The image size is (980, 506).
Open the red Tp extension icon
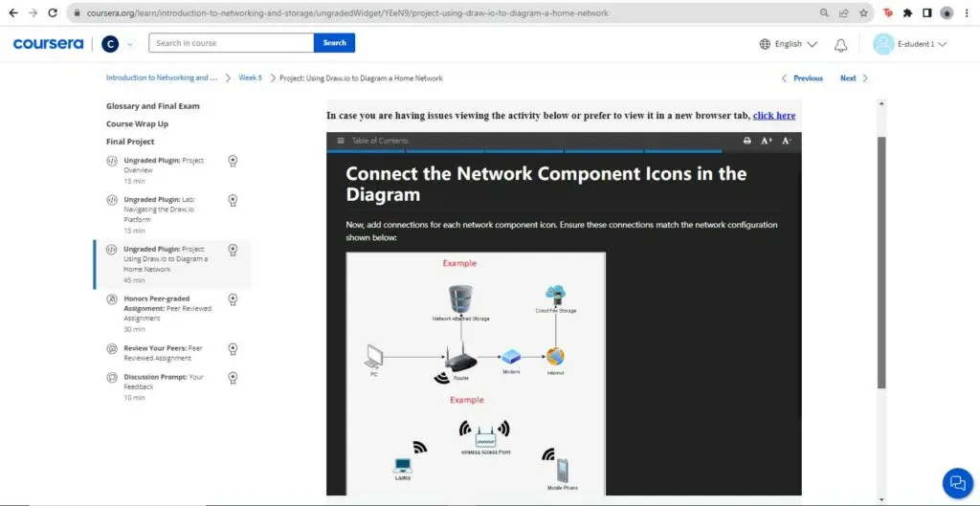888,12
